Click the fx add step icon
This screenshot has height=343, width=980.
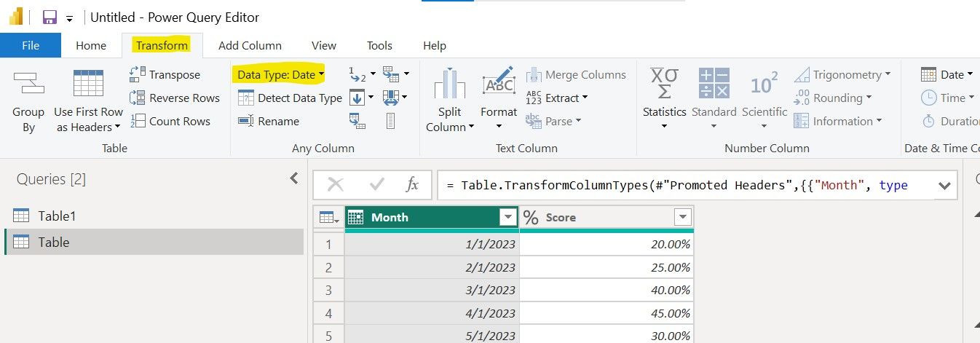[x=412, y=185]
